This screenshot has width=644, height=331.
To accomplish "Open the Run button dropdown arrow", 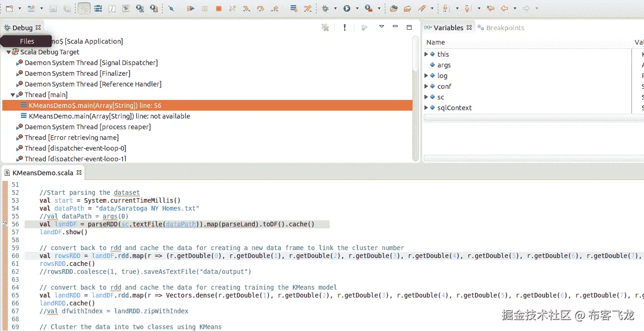I will coord(357,8).
